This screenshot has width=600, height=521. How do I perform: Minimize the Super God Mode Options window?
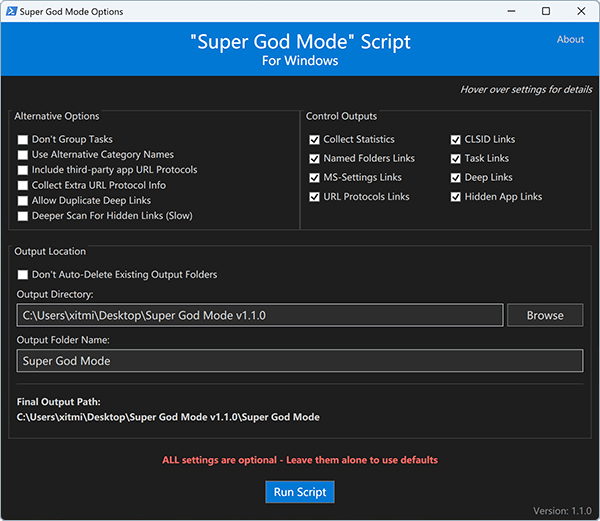511,11
